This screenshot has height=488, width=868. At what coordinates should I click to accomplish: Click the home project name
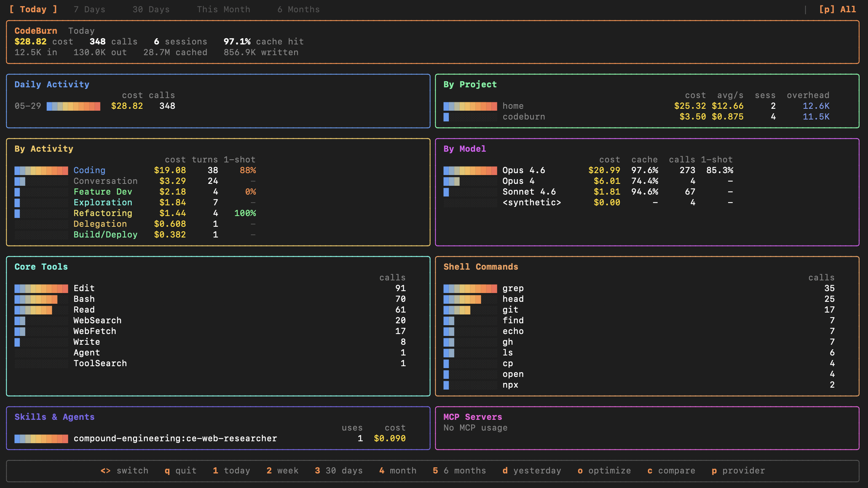[513, 106]
